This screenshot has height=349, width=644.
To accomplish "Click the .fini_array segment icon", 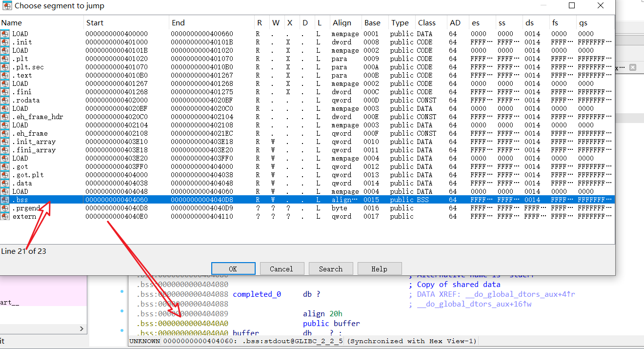I will (5, 150).
